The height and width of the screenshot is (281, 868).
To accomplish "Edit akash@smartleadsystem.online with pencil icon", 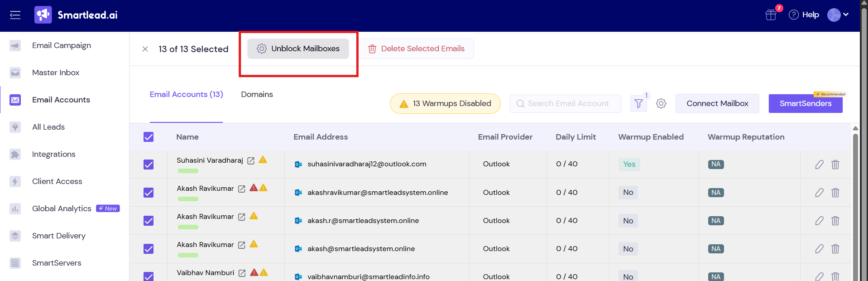I will coord(820,249).
